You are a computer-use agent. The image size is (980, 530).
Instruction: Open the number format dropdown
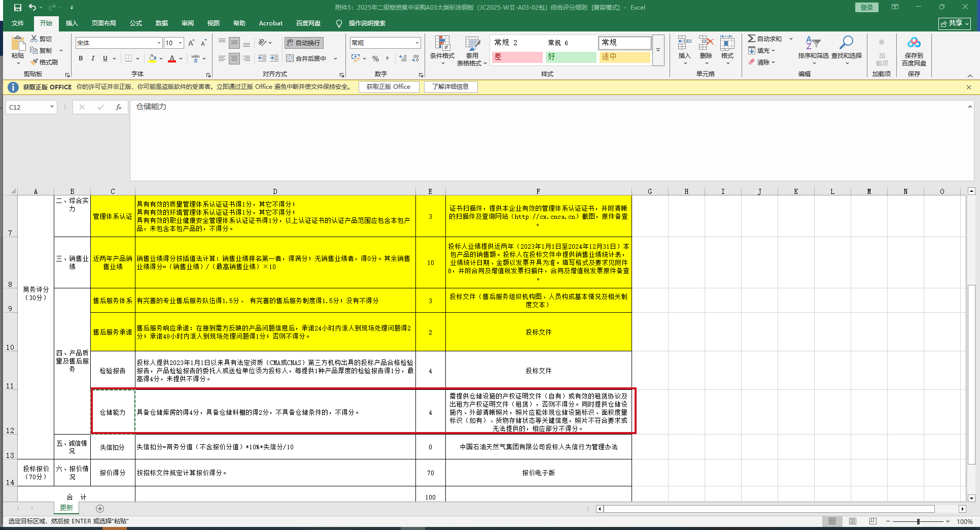[417, 43]
